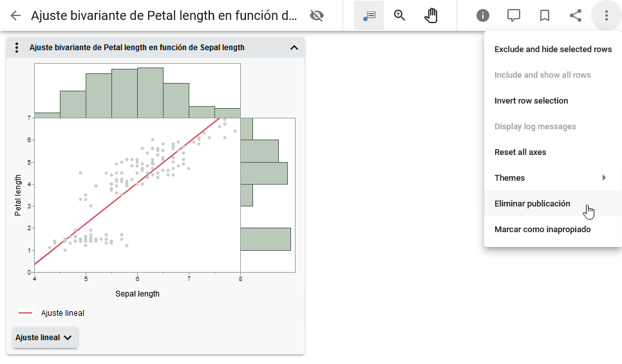Open the info details icon
The height and width of the screenshot is (364, 622).
(483, 15)
